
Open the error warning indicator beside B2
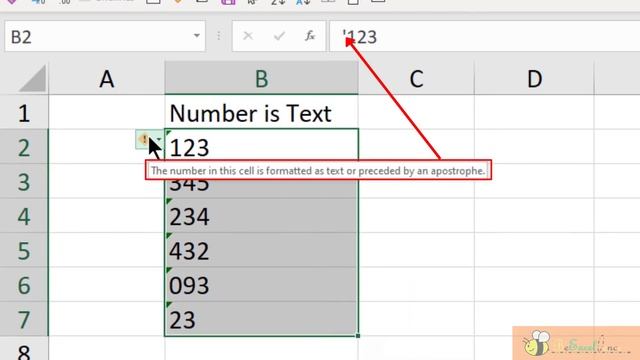point(149,140)
